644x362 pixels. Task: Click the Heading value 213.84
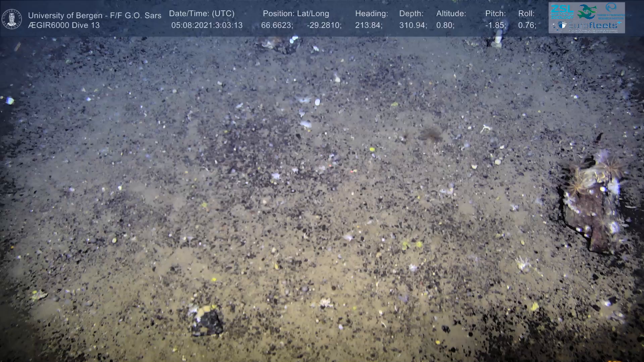[369, 25]
